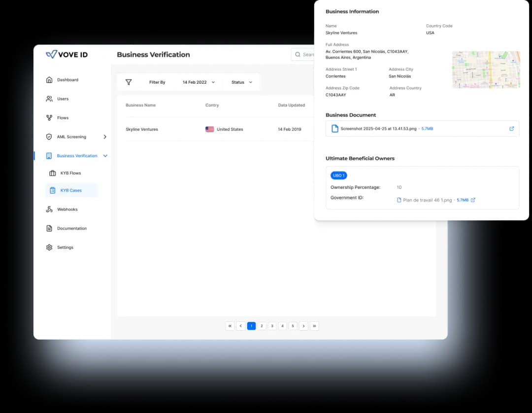The height and width of the screenshot is (413, 532).
Task: Switch to the KYB Flows tab
Action: tap(71, 172)
